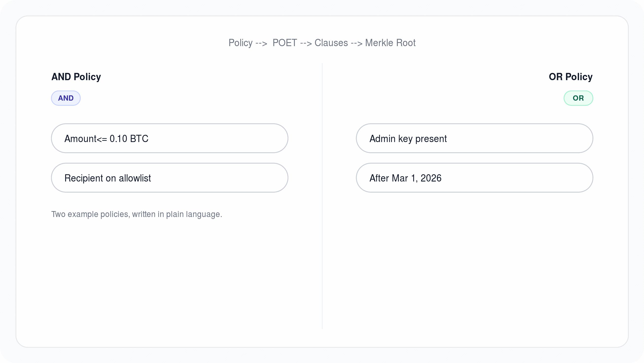644x363 pixels.
Task: Choose the 'Admin key present' clause
Action: 474,138
